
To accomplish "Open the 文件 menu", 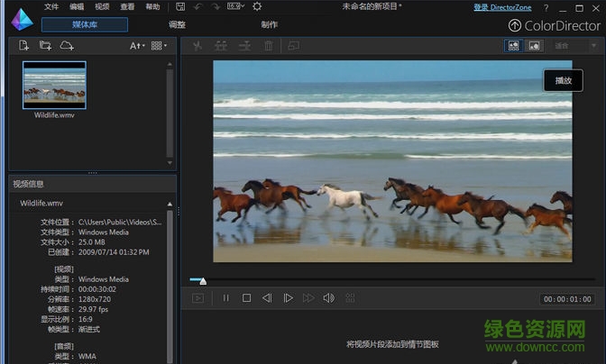I will coord(51,6).
